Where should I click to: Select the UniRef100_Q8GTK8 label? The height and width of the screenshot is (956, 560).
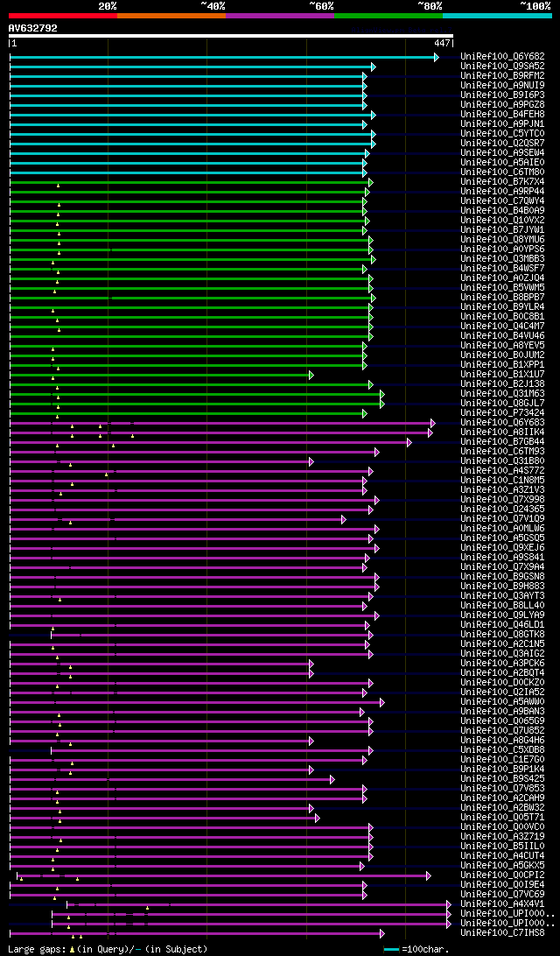tap(503, 635)
